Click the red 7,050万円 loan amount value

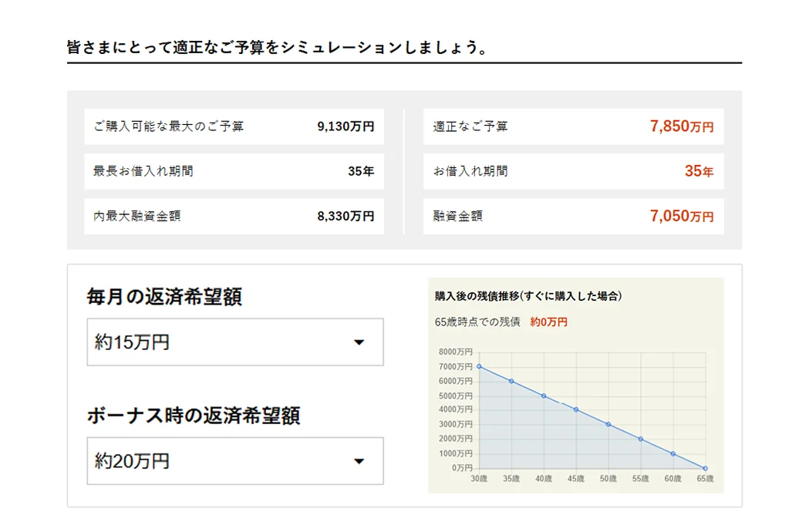click(681, 217)
